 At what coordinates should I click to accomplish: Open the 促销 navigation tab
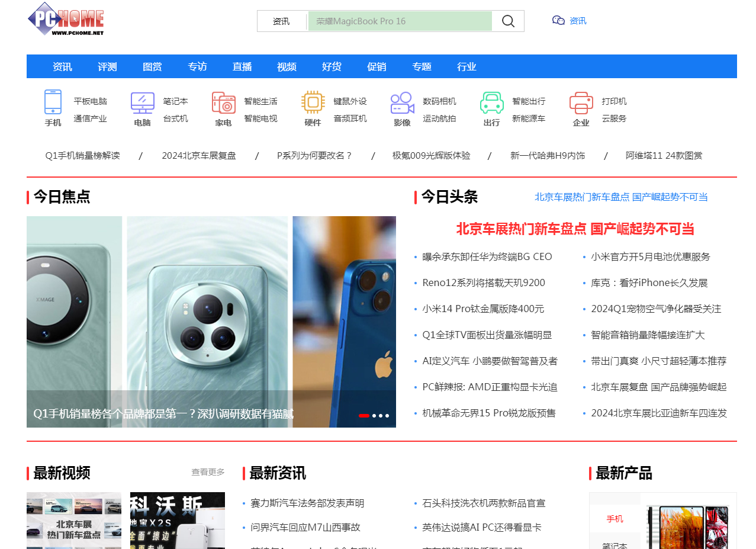click(377, 66)
